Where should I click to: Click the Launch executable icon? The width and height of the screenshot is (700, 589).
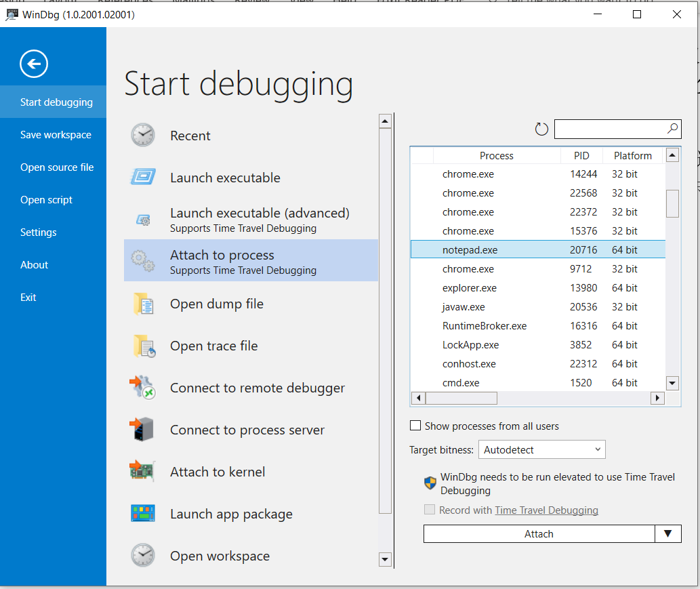click(x=142, y=178)
